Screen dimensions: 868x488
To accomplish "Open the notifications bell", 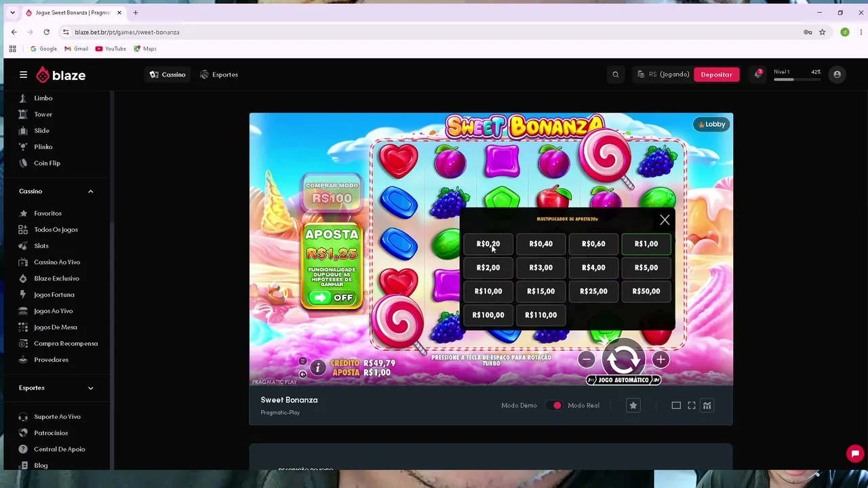I will 758,74.
